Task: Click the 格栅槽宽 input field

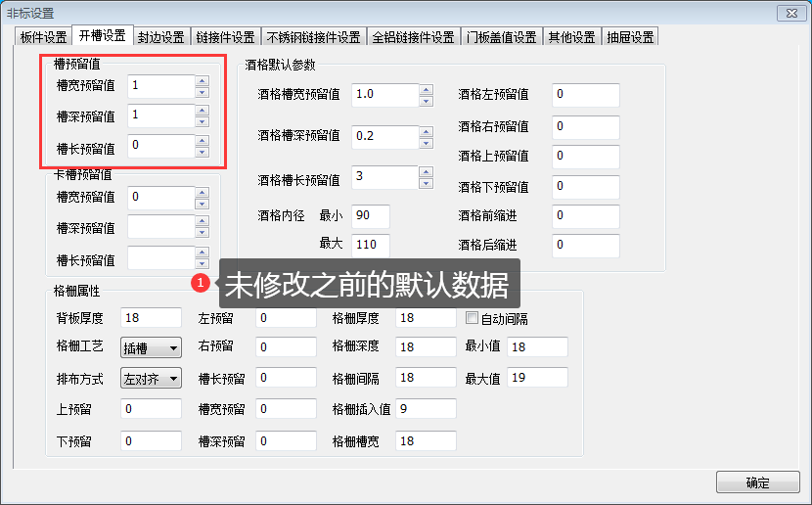Action: [x=426, y=440]
